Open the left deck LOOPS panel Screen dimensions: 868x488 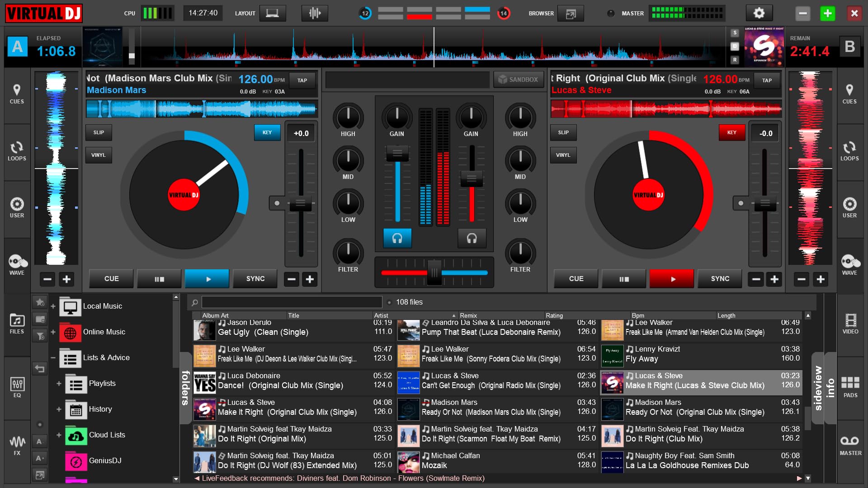pos(17,151)
